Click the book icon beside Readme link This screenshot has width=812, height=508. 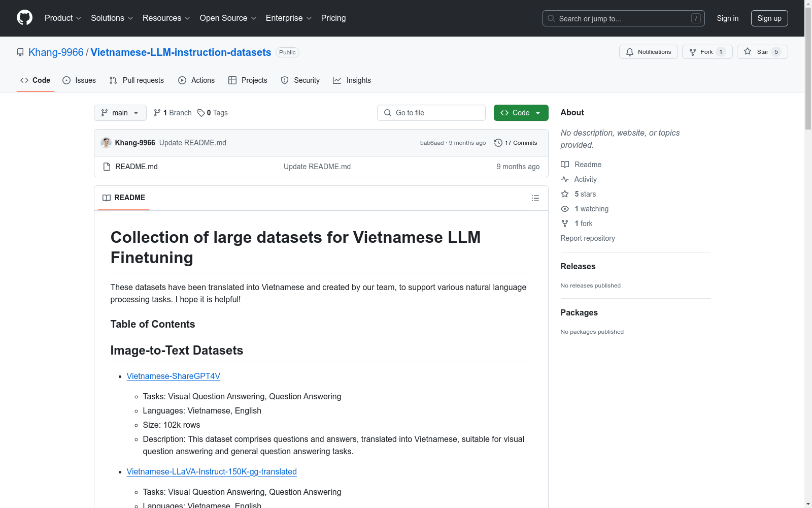coord(565,165)
